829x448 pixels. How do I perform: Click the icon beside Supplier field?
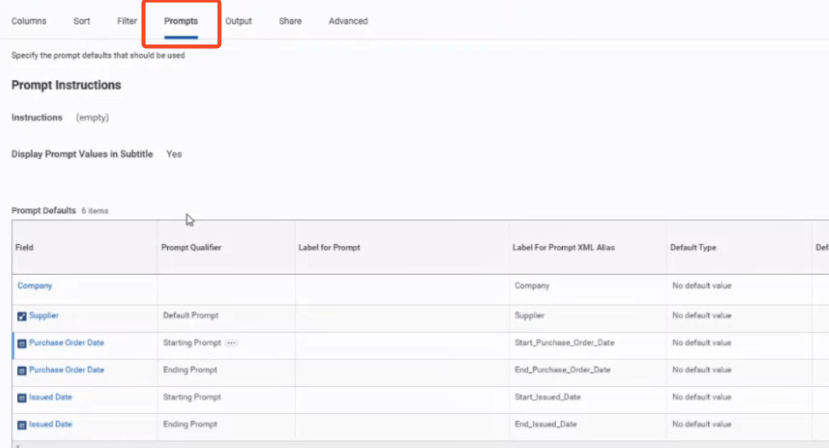point(22,316)
